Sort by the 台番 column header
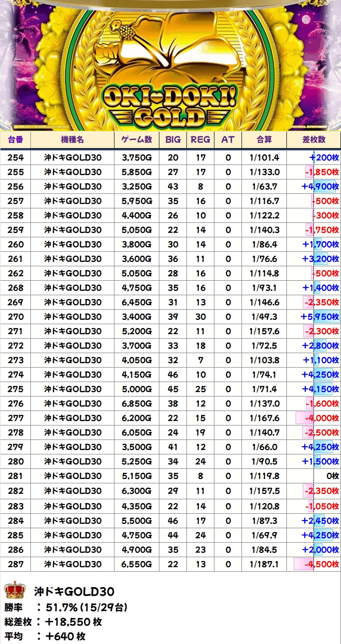The height and width of the screenshot is (644, 341). coord(15,140)
